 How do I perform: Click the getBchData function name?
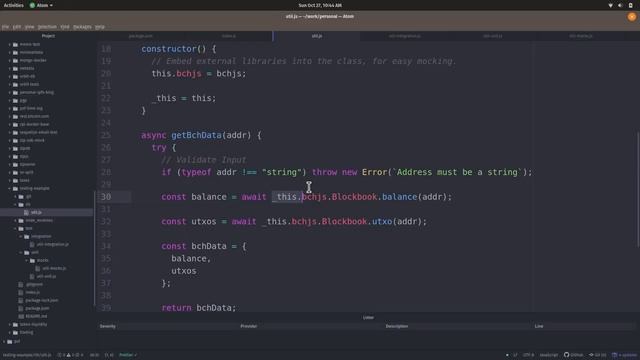196,135
